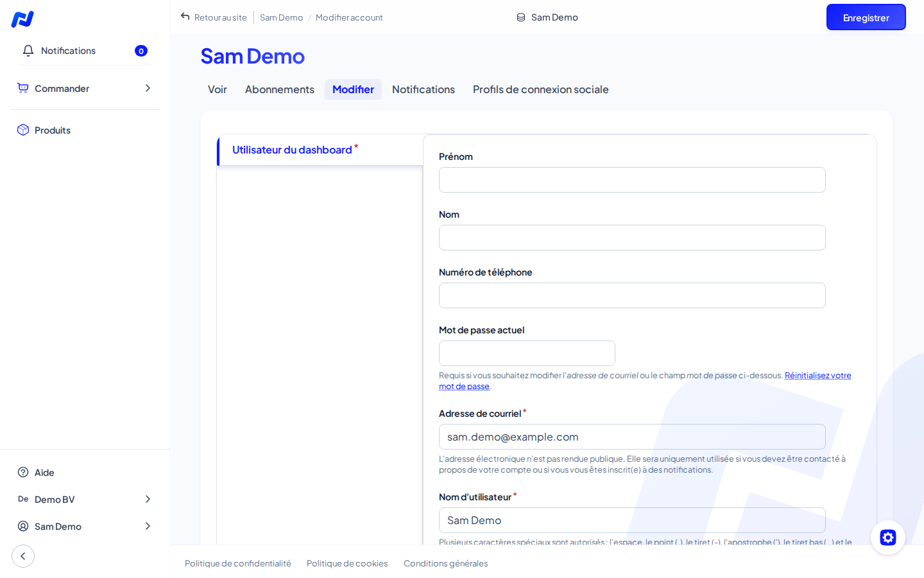This screenshot has width=924, height=578.
Task: Collapse the sidebar with the chevron button
Action: [23, 556]
